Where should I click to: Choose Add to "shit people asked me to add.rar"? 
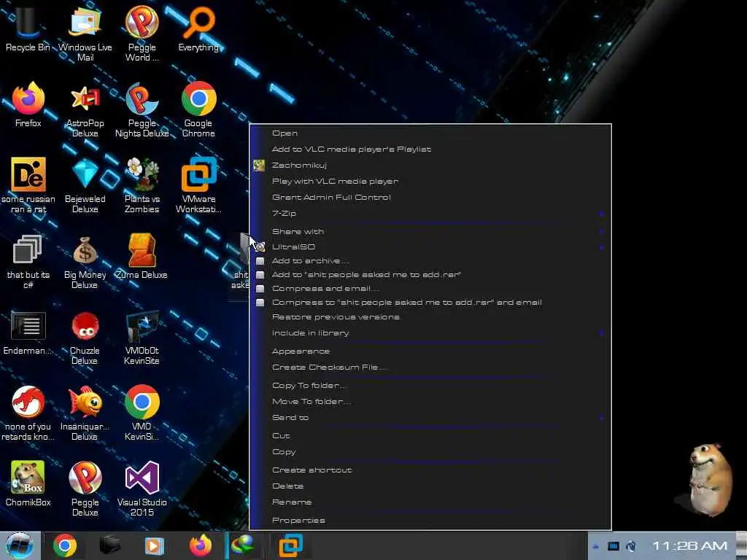click(430, 275)
